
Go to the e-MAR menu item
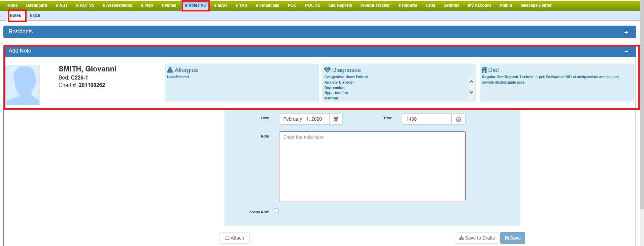click(221, 5)
